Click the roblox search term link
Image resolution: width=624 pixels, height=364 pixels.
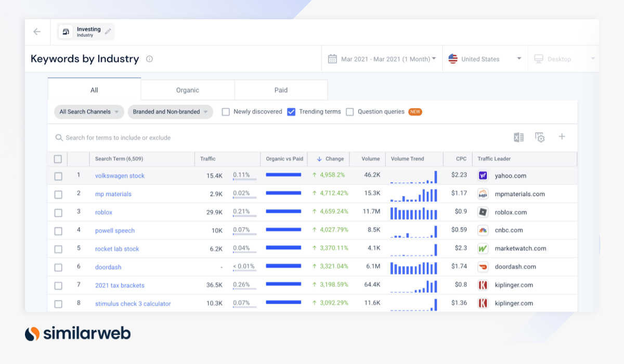coord(102,212)
